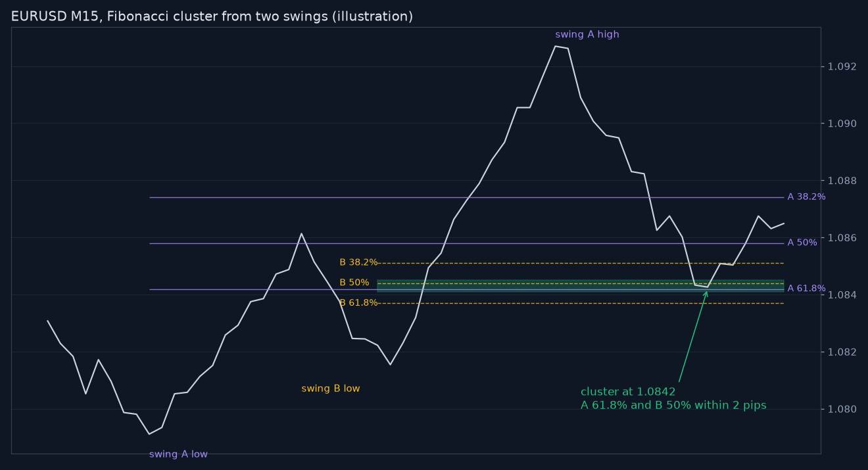Screen dimensions: 868x470
Task: Select the 'B 61.8%' dashed level label
Action: coord(358,303)
